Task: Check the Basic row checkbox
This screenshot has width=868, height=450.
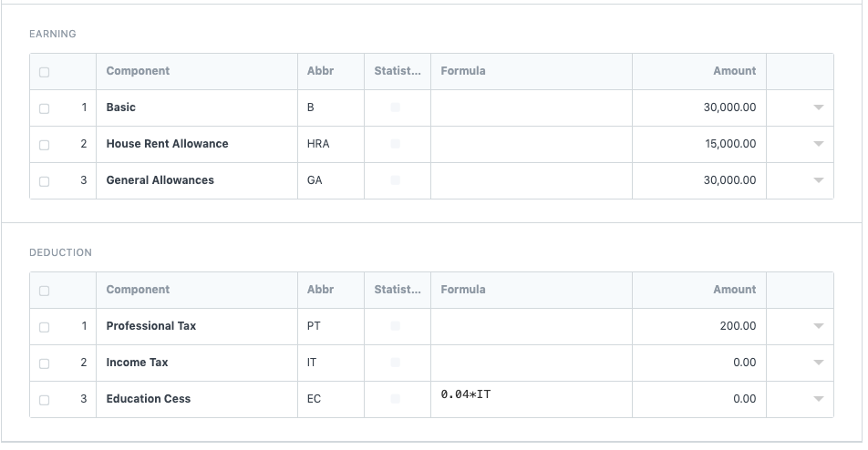Action: (45, 108)
